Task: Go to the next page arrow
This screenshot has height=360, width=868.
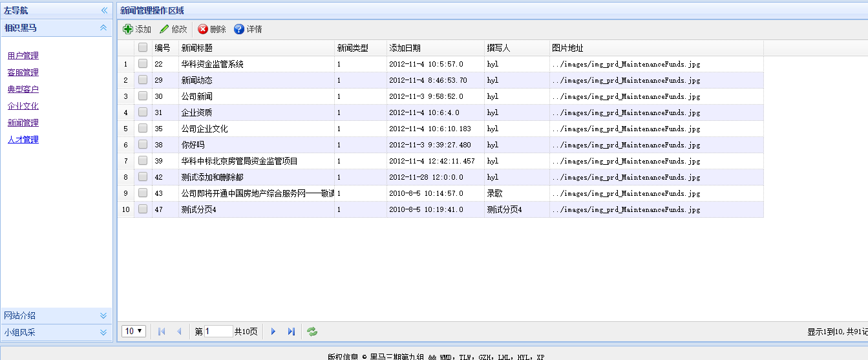Action: click(273, 332)
